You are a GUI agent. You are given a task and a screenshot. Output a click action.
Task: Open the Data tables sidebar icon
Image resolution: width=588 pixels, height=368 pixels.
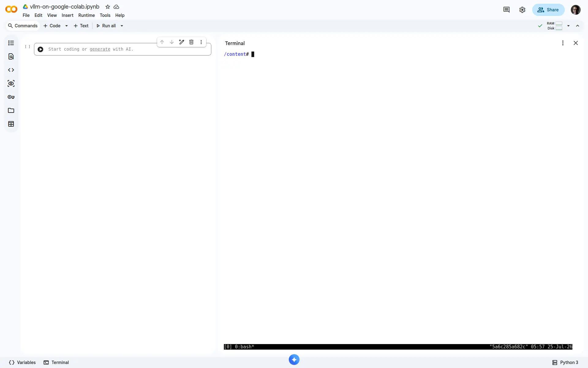(x=11, y=124)
